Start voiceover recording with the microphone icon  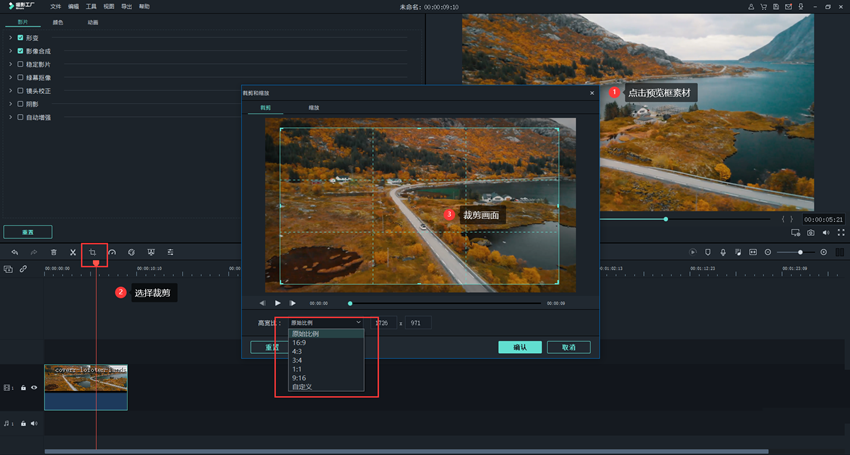click(723, 252)
